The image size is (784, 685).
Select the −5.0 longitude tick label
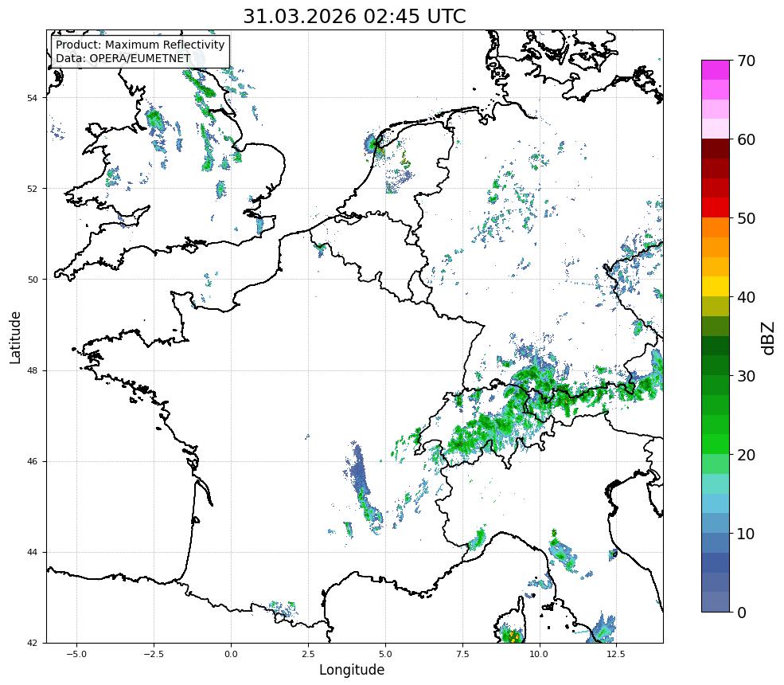tap(76, 654)
